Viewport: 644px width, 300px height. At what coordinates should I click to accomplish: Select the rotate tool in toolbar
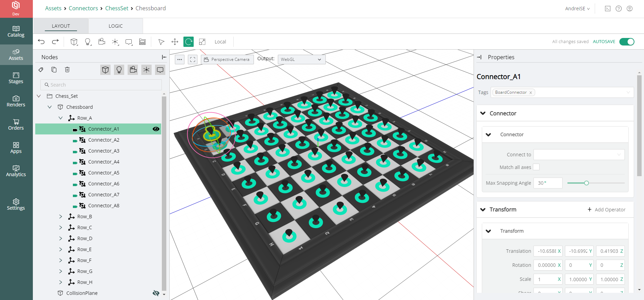[188, 42]
